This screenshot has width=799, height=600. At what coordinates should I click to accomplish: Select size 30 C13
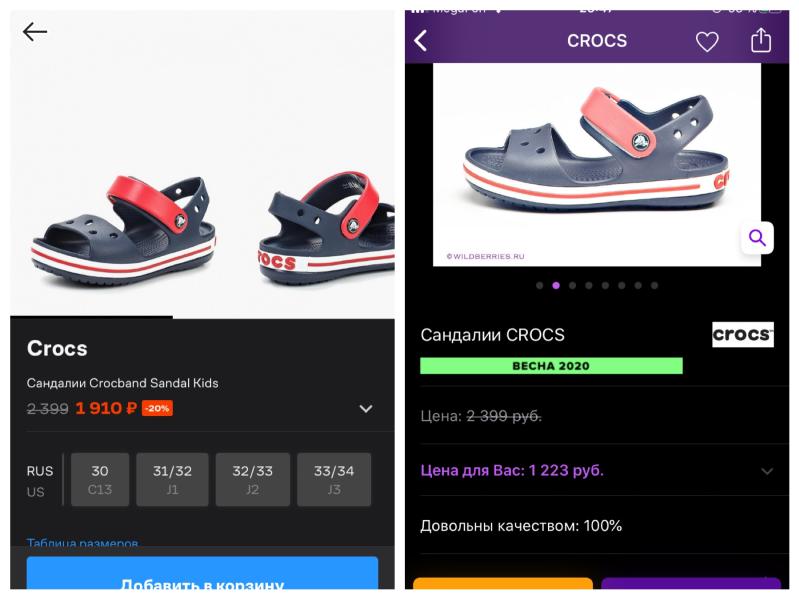tap(100, 479)
